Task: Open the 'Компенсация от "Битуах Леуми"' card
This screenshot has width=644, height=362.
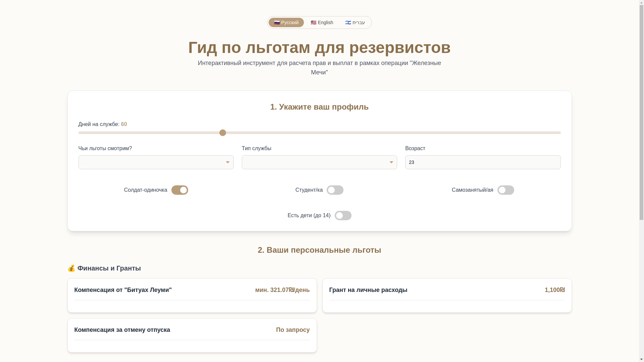Action: click(192, 296)
